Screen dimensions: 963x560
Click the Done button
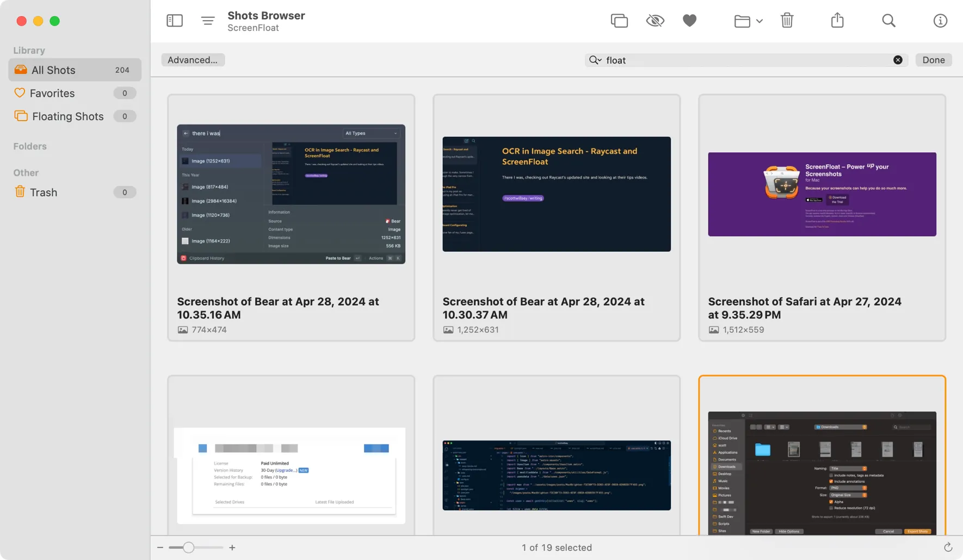(x=933, y=60)
